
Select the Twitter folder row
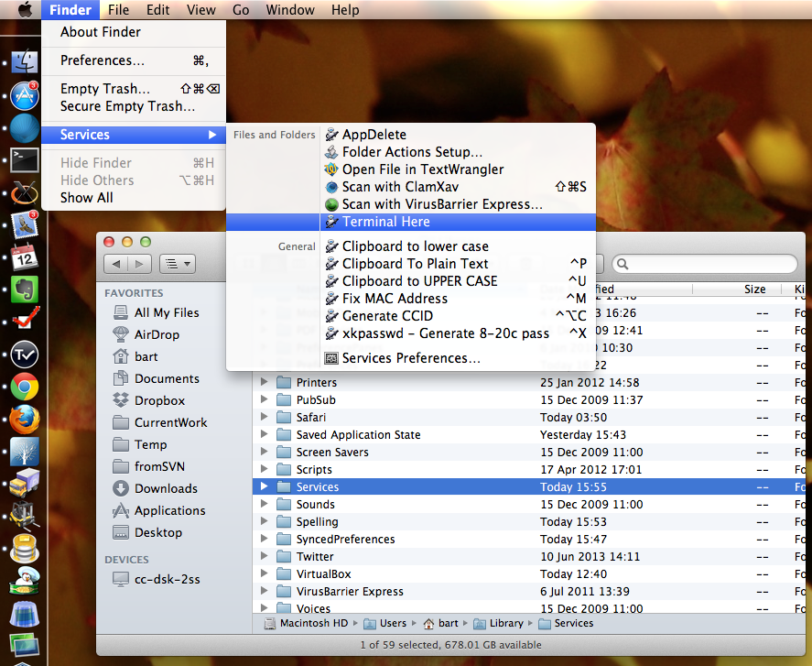(x=529, y=557)
